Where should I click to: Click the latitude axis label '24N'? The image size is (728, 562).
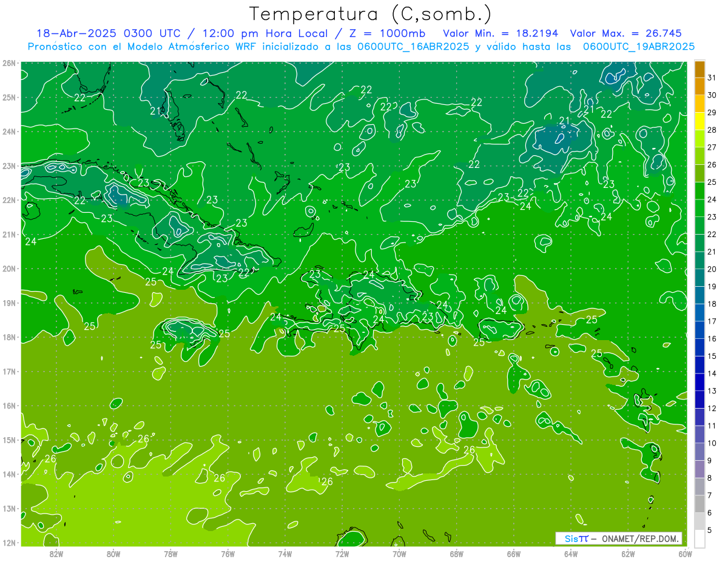point(8,132)
